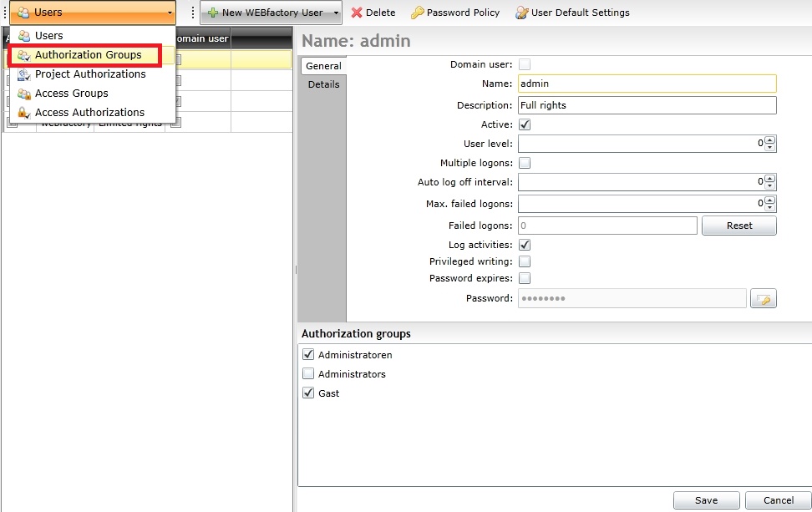The height and width of the screenshot is (512, 812).
Task: Select Project Authorizations icon in menu
Action: tap(24, 74)
